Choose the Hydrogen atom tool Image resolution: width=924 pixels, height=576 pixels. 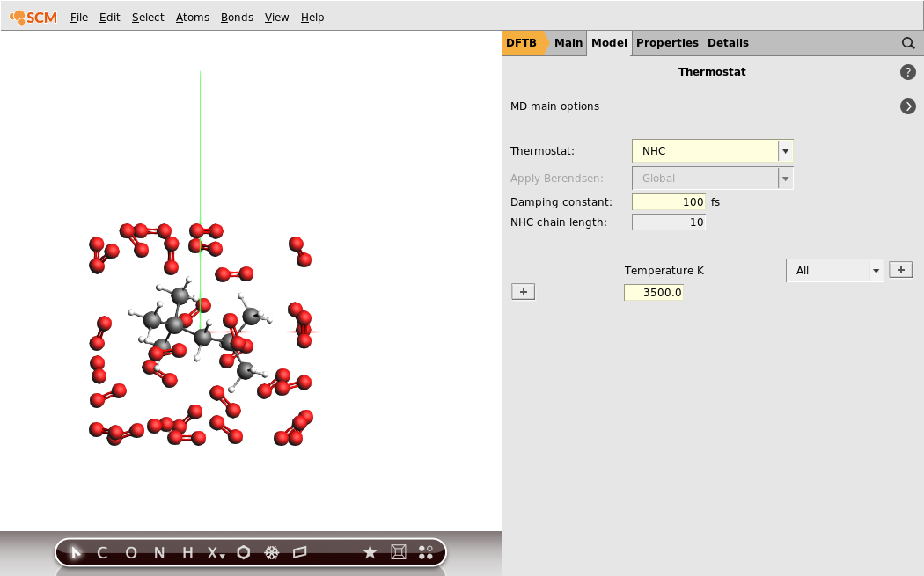[187, 552]
